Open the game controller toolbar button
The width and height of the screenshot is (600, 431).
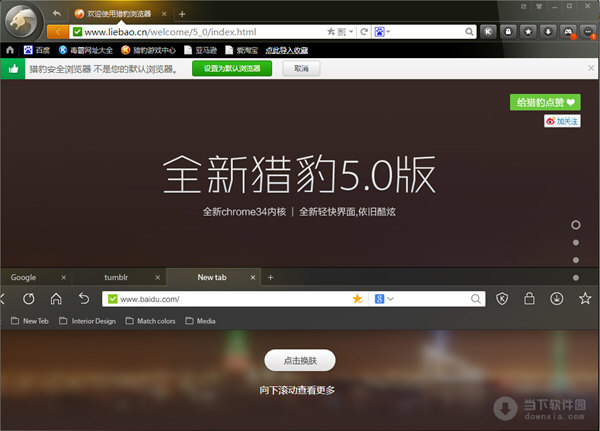(x=568, y=31)
